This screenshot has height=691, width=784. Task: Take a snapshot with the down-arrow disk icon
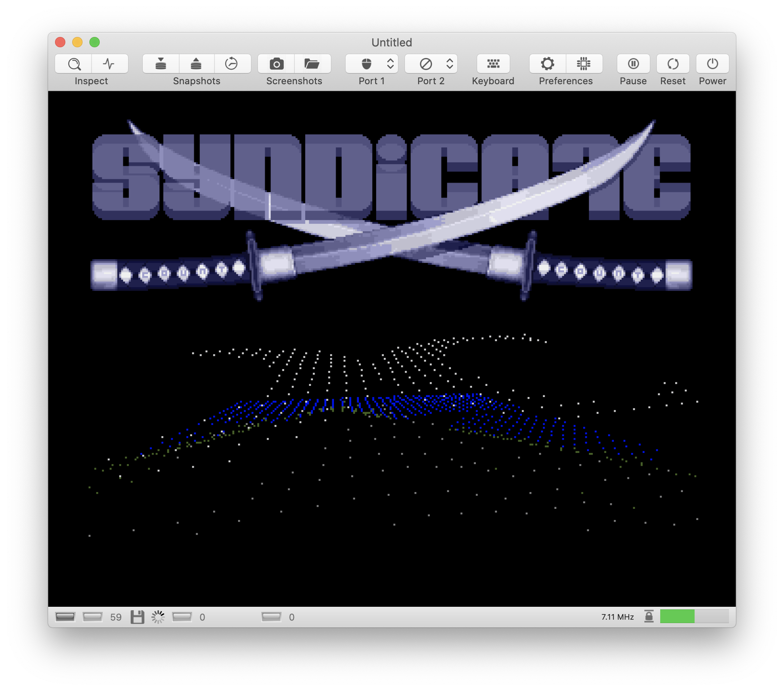[161, 64]
